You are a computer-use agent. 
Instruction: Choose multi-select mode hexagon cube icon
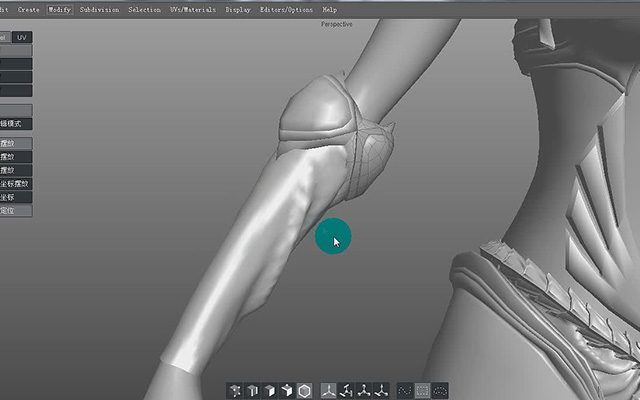click(304, 390)
